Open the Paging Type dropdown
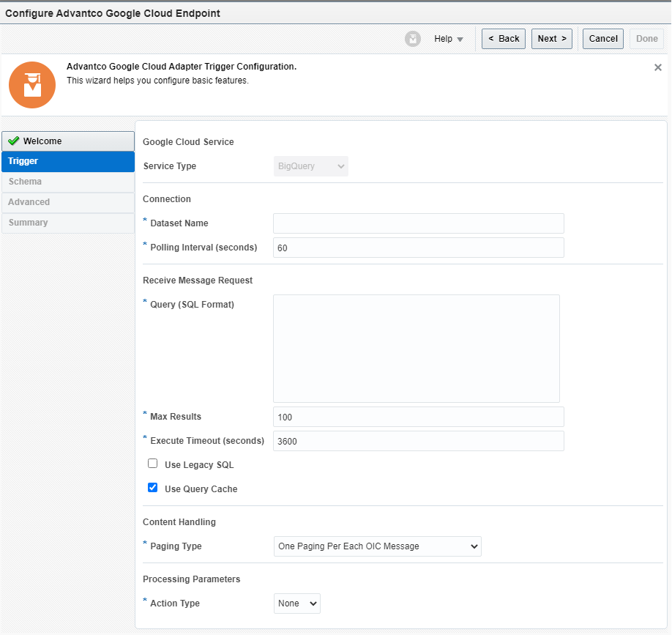This screenshot has height=635, width=672. [x=378, y=546]
